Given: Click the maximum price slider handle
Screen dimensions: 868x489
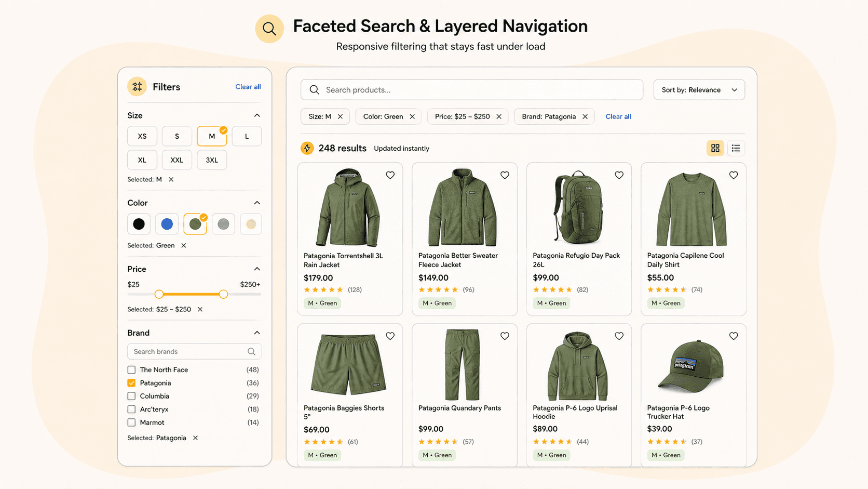Looking at the screenshot, I should (223, 294).
